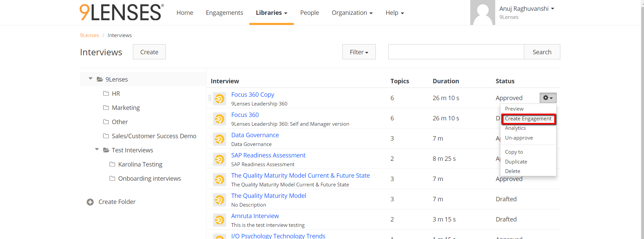Open The Quality Maturity Model Current & Future State
This screenshot has height=239, width=644.
click(x=300, y=176)
